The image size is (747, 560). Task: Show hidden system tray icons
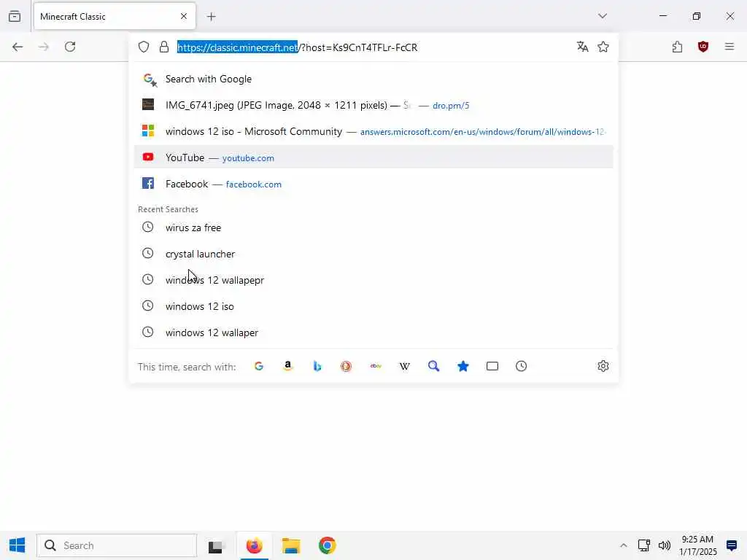[623, 545]
